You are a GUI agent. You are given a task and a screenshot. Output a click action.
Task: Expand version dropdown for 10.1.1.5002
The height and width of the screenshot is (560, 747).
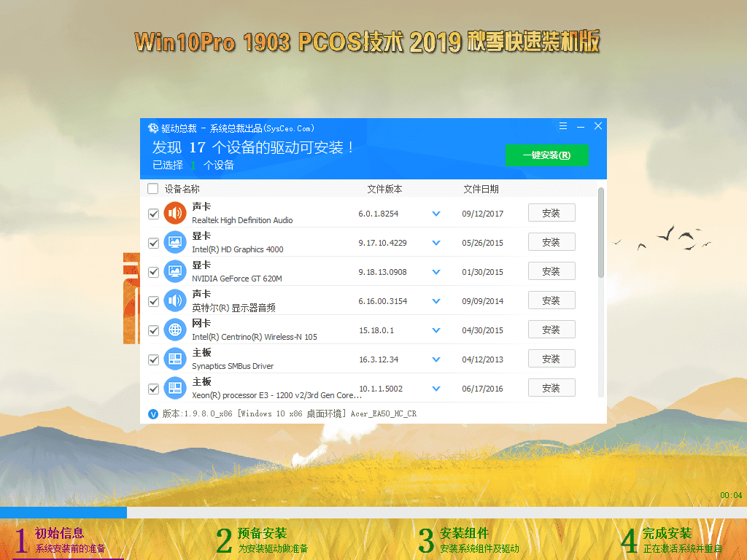[436, 389]
